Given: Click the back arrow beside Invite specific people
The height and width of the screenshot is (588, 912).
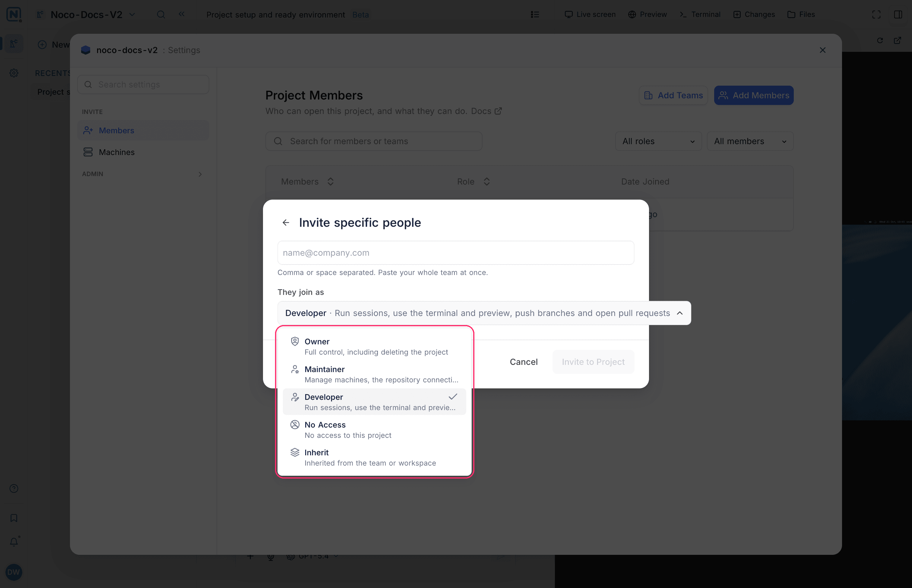Looking at the screenshot, I should (x=286, y=223).
